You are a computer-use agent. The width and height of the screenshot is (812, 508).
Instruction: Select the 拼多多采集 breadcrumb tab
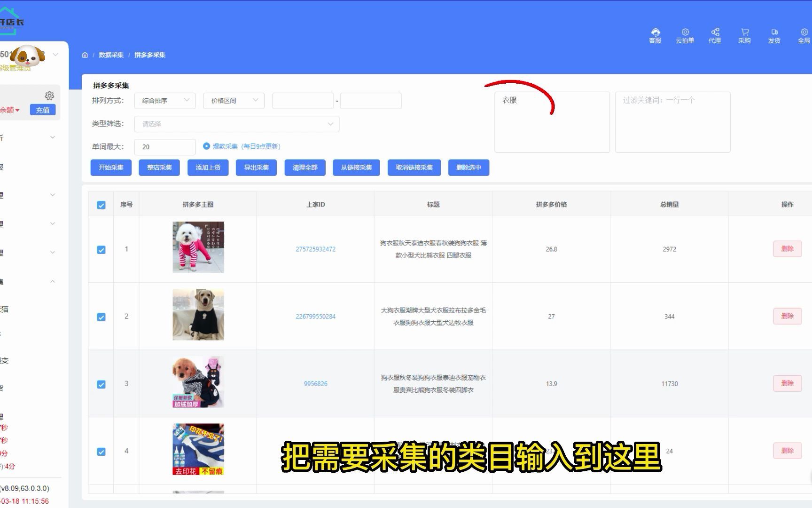149,55
